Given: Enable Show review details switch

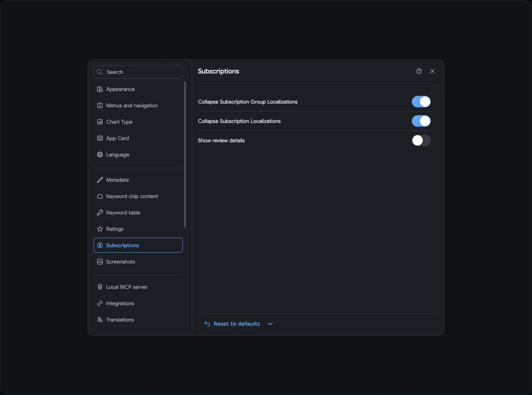Looking at the screenshot, I should point(421,140).
